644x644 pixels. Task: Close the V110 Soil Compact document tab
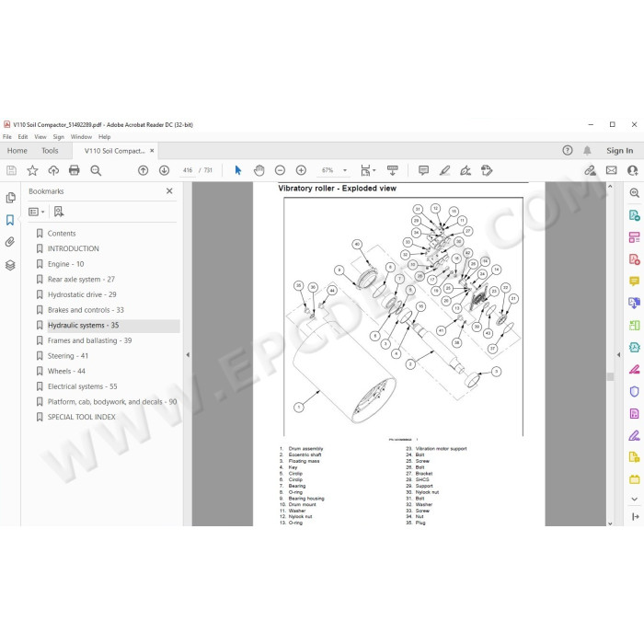point(152,151)
